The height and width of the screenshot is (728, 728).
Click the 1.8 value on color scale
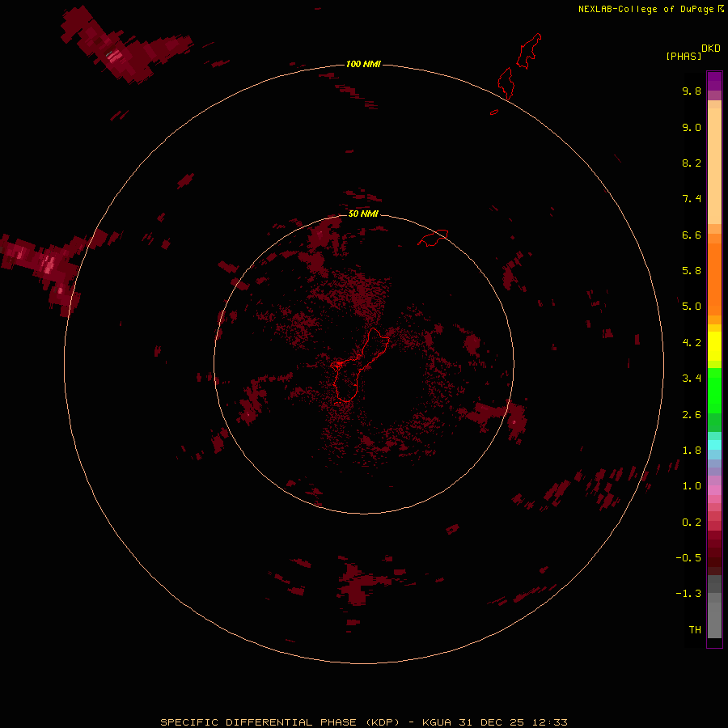pyautogui.click(x=692, y=450)
